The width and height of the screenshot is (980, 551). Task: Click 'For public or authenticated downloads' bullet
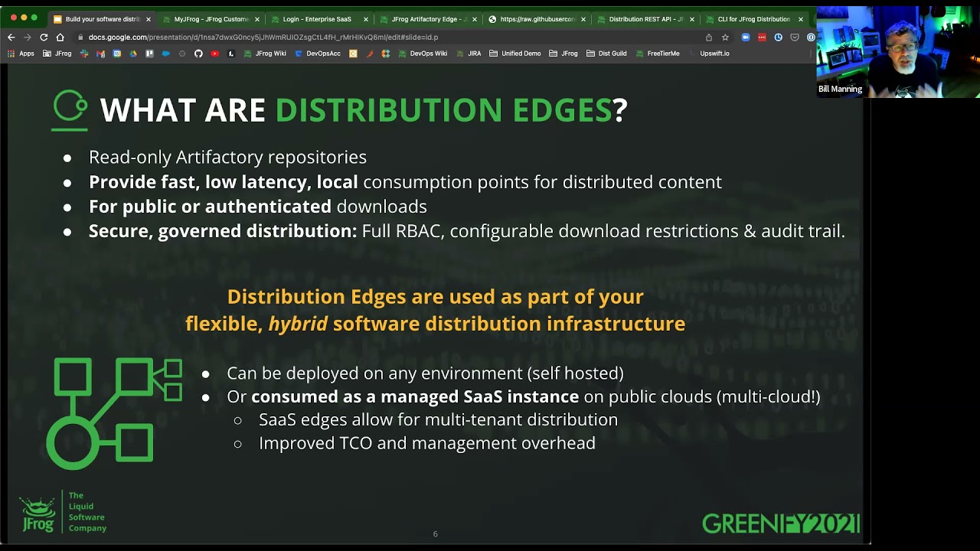[x=258, y=207]
